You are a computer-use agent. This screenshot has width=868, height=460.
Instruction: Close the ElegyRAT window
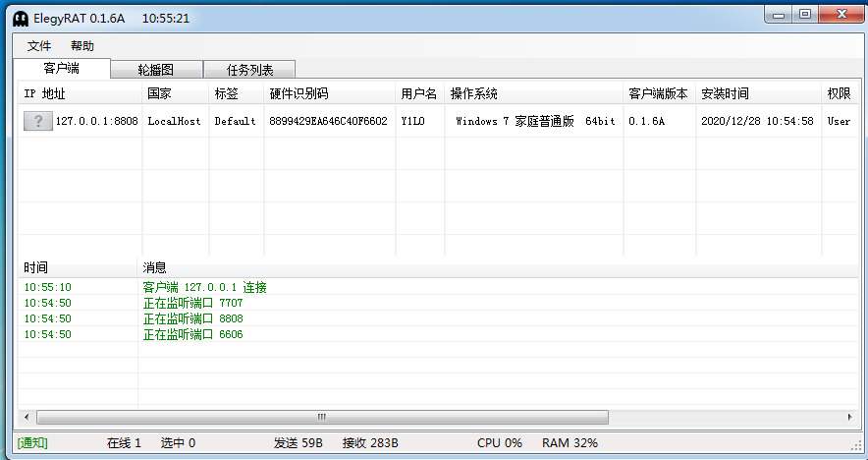click(841, 15)
